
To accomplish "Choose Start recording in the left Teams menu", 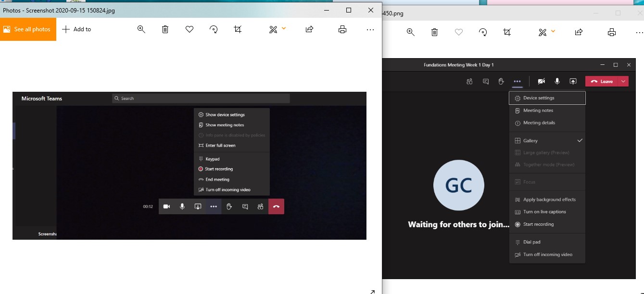I will [232, 169].
